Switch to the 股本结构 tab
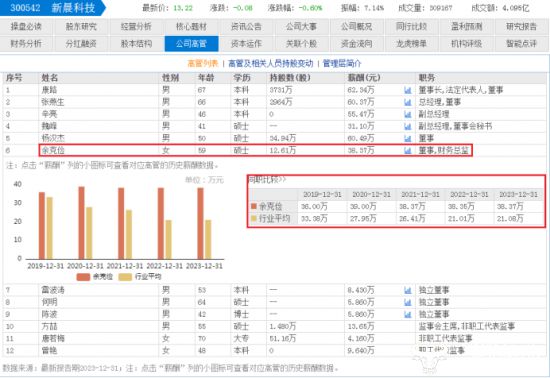This screenshot has height=378, width=550. tap(136, 43)
